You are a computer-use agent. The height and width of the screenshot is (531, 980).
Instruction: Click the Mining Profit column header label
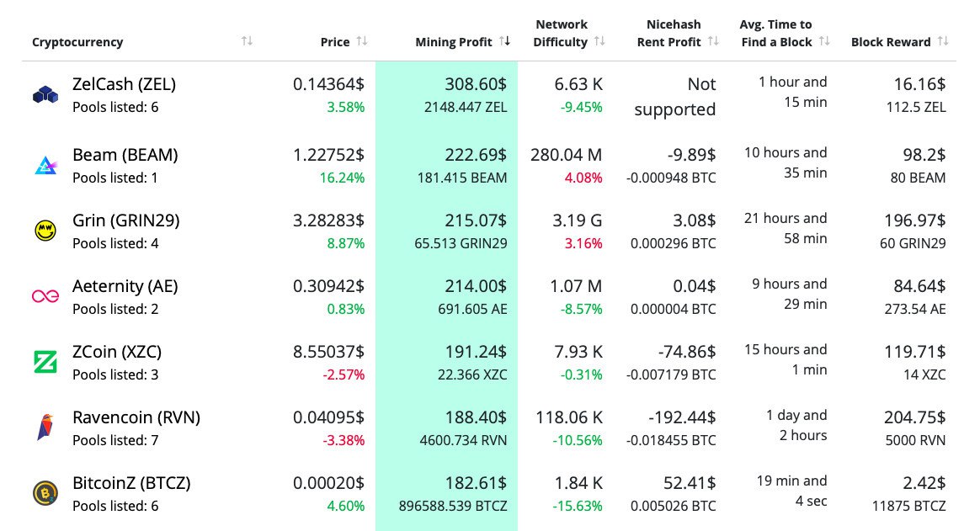point(454,42)
